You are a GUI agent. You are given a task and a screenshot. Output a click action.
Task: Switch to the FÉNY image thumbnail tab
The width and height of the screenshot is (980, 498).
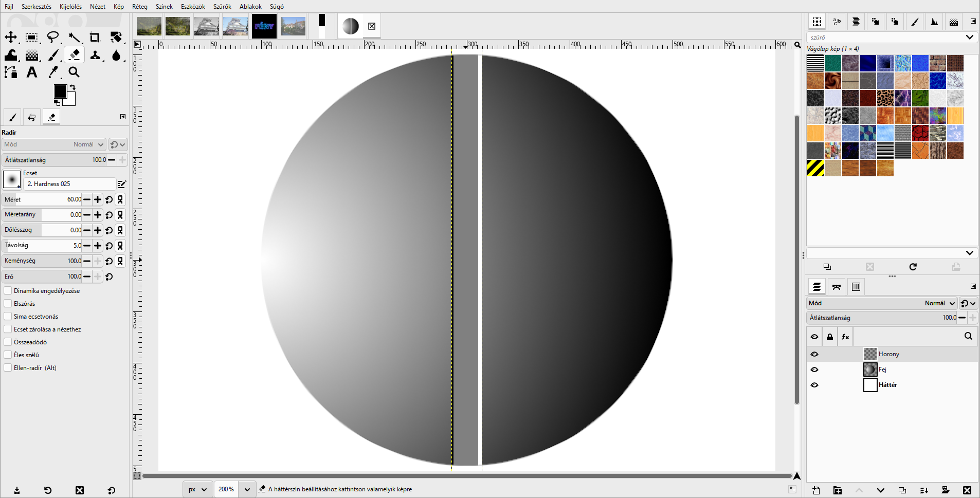click(264, 26)
